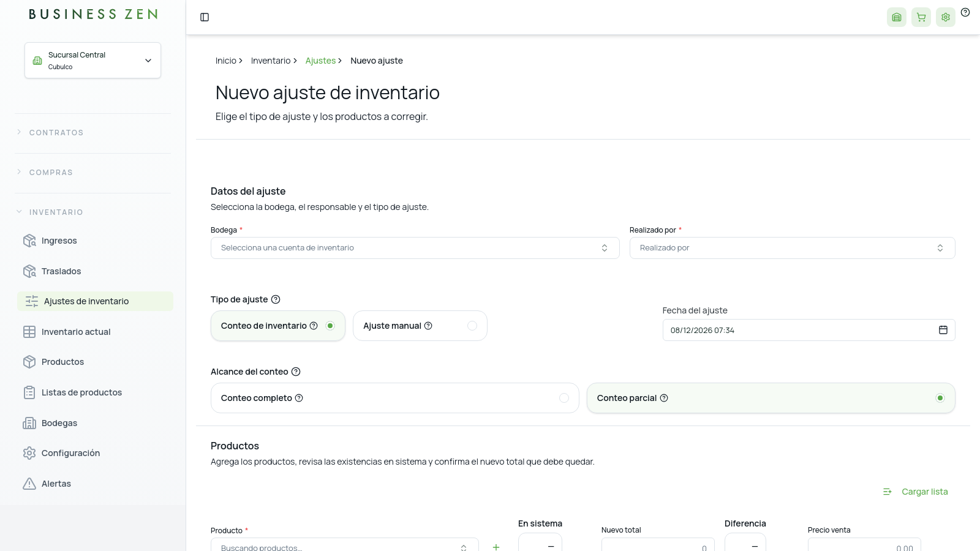The width and height of the screenshot is (980, 551).
Task: Open the calendar icon in Fecha del ajuste
Action: pyautogui.click(x=943, y=330)
